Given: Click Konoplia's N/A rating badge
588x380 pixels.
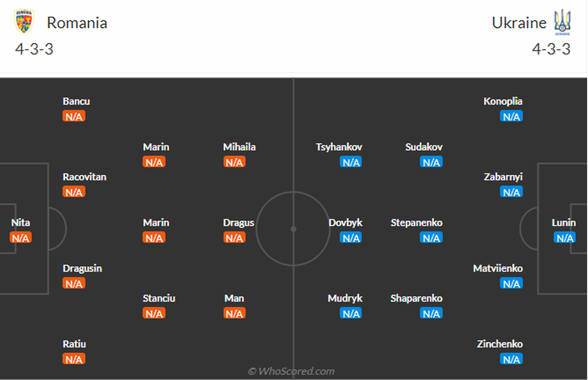Looking at the screenshot, I should (511, 117).
